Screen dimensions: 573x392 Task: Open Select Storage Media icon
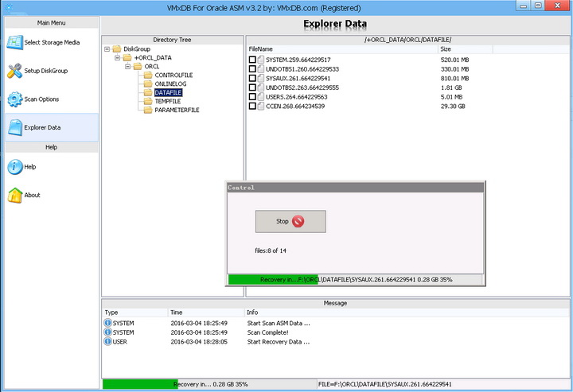[14, 43]
